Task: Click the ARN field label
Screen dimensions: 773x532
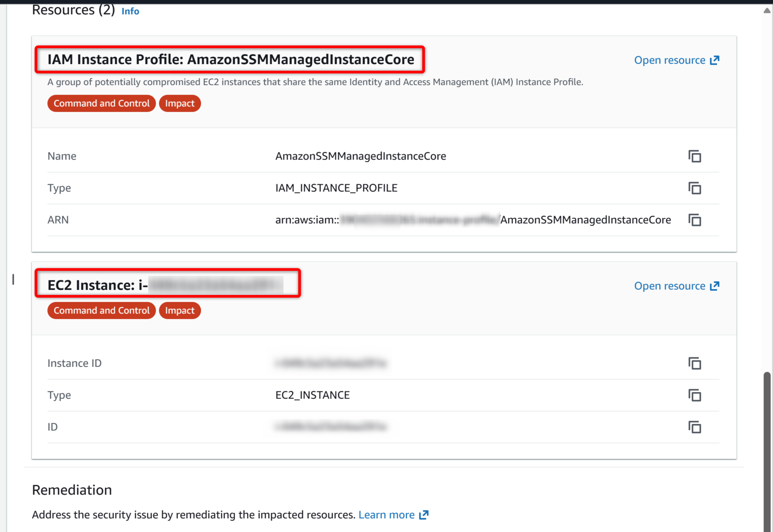Action: click(x=58, y=220)
